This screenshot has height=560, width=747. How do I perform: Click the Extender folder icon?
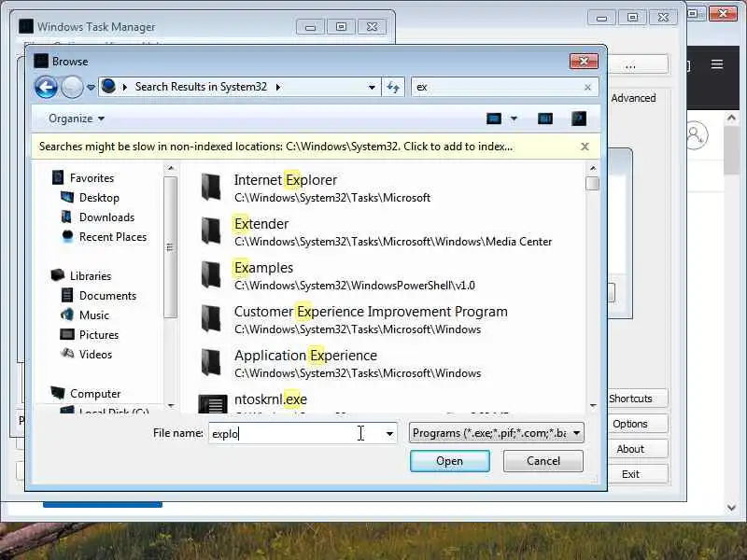[x=211, y=231]
